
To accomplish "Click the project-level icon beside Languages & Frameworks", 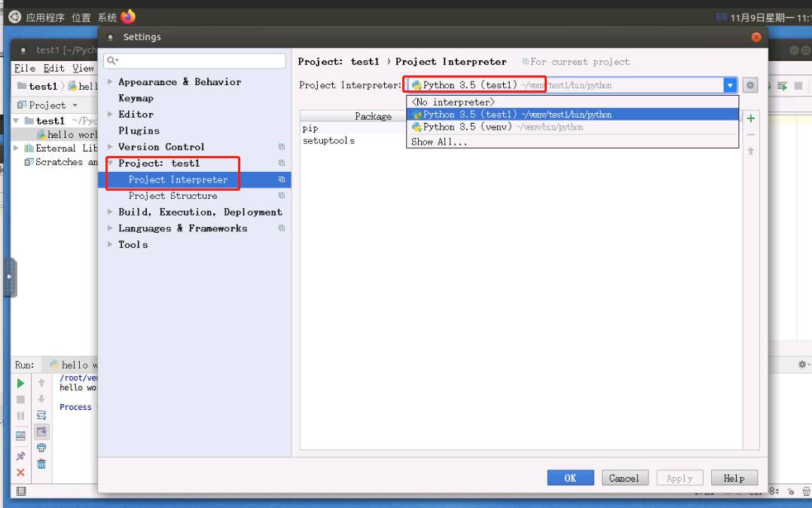I will tap(282, 228).
